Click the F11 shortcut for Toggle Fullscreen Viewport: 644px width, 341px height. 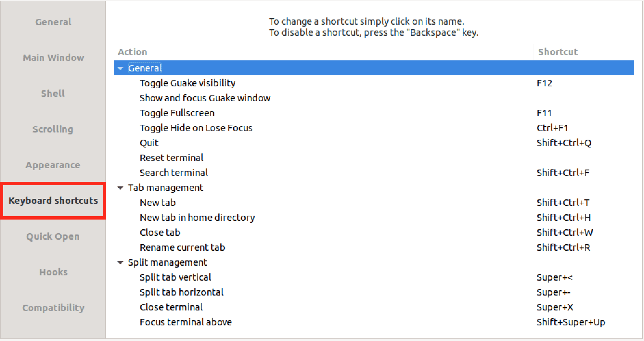[x=545, y=113]
